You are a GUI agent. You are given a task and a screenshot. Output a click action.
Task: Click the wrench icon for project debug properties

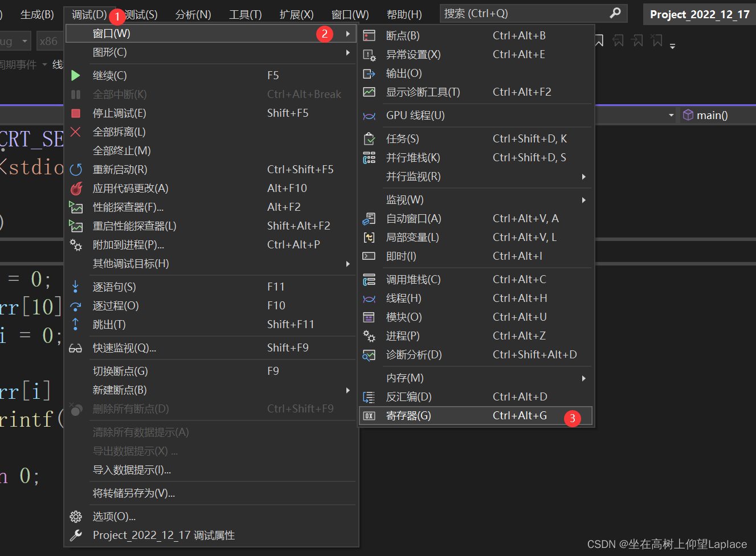(x=76, y=535)
